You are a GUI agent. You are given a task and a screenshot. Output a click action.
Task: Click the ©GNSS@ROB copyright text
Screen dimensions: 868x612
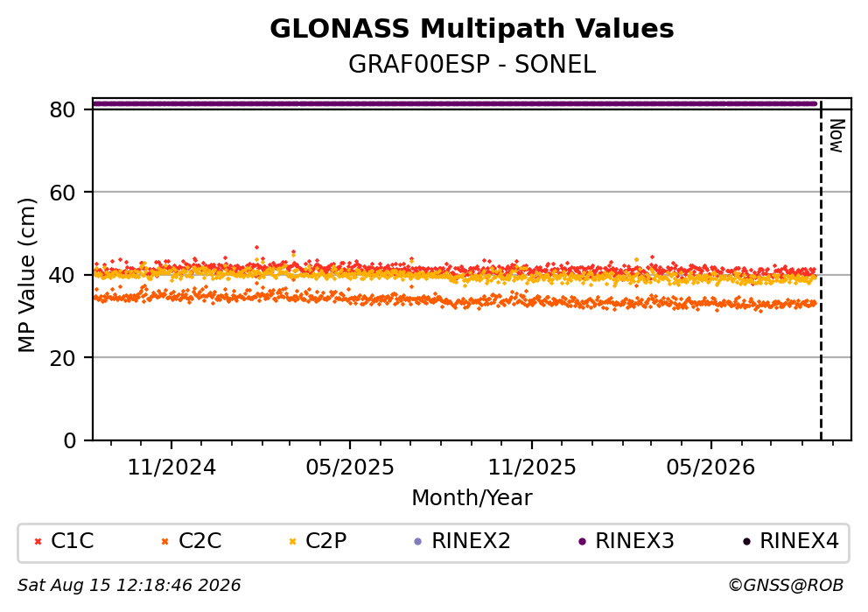coord(786,586)
